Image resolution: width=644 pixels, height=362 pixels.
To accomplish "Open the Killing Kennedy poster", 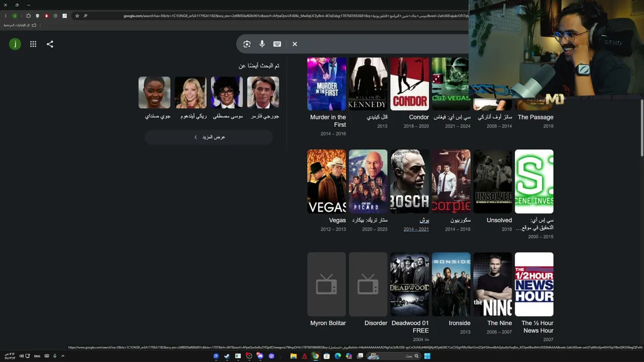I will pos(368,84).
